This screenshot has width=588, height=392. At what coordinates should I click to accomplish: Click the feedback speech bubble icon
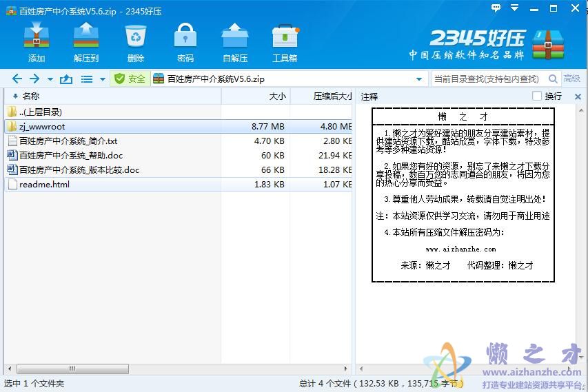(496, 8)
